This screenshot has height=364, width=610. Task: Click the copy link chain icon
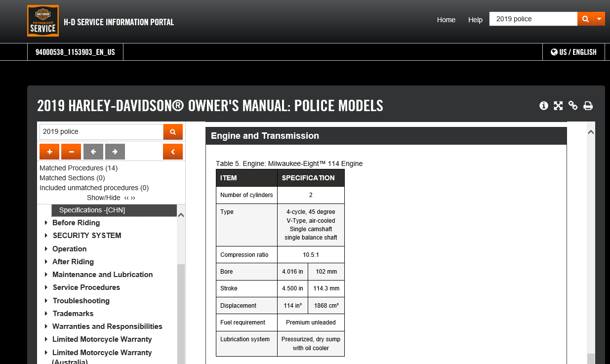[x=573, y=106]
